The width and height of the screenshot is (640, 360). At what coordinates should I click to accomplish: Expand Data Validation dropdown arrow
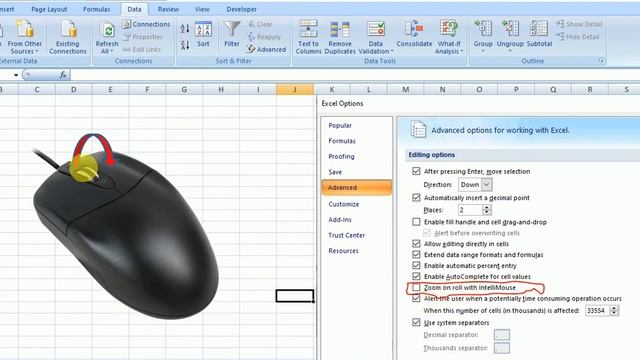[x=392, y=51]
